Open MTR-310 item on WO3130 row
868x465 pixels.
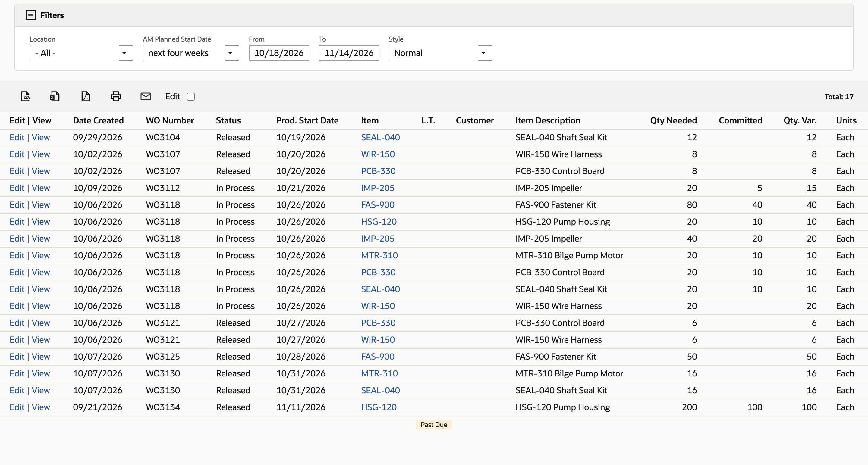379,373
